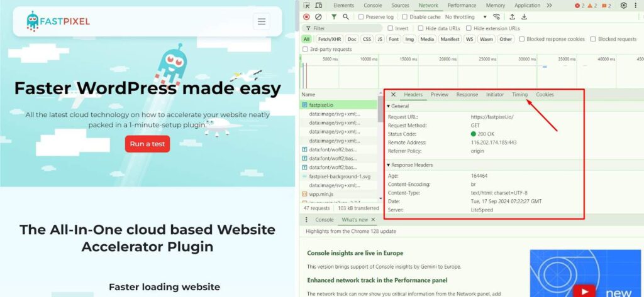Open the No throttling dropdown

(x=466, y=17)
